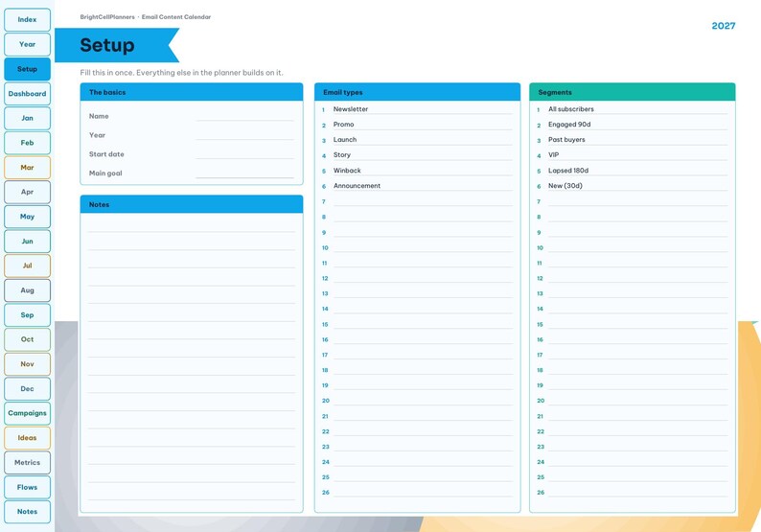Viewport: 761px width, 532px height.
Task: Open the Campaigns tab
Action: pos(27,413)
